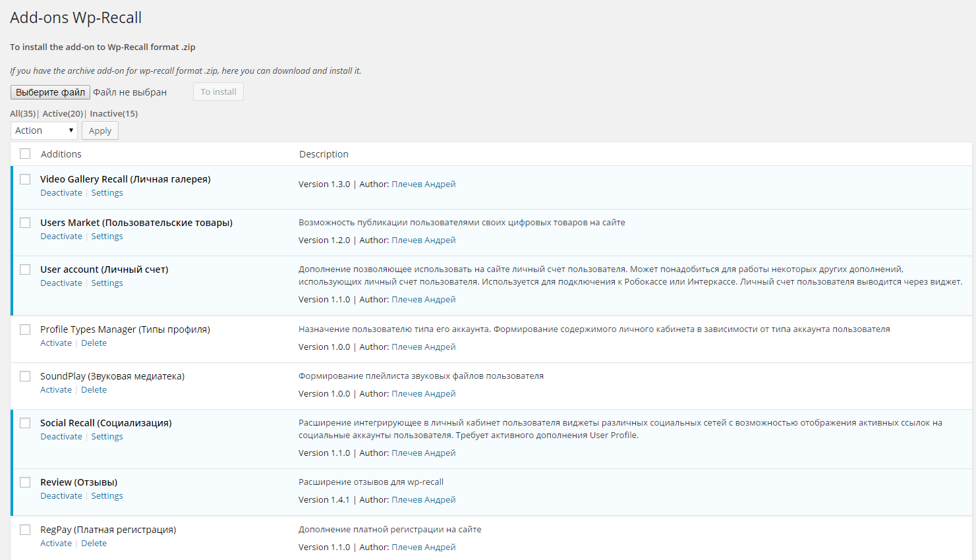This screenshot has height=560, width=976.
Task: Open Settings for Social Recall
Action: point(107,437)
